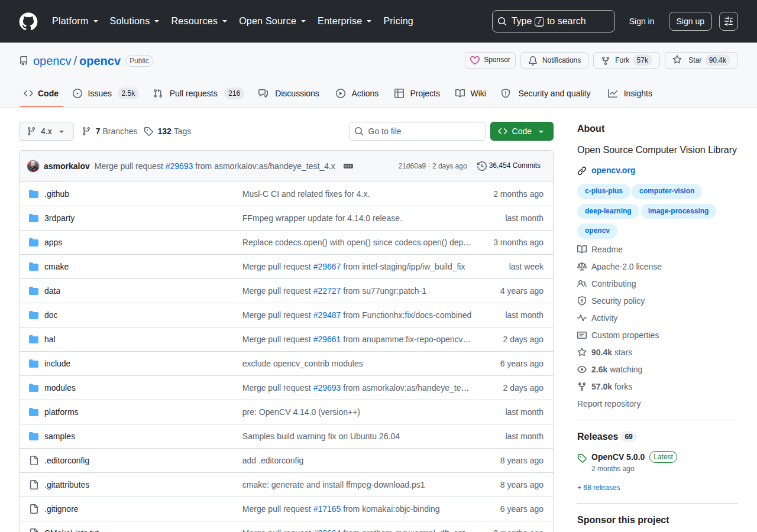Expand the Platform menu
This screenshot has height=532, width=757.
click(x=75, y=21)
